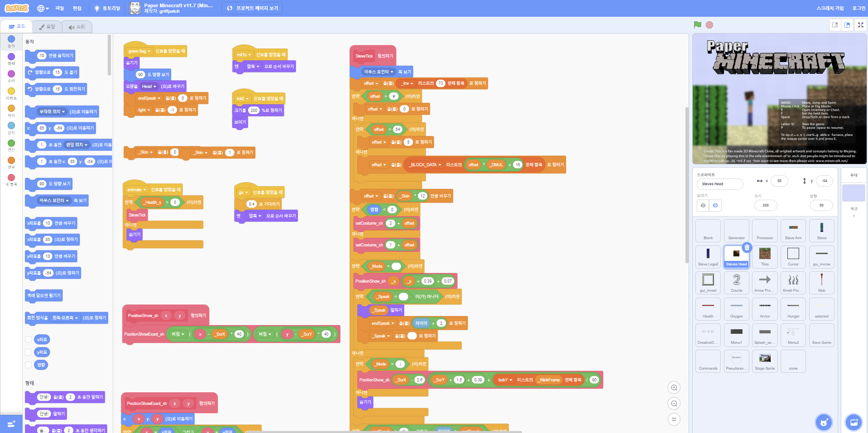Switch to large stage layout
The height and width of the screenshot is (433, 868).
point(847,25)
